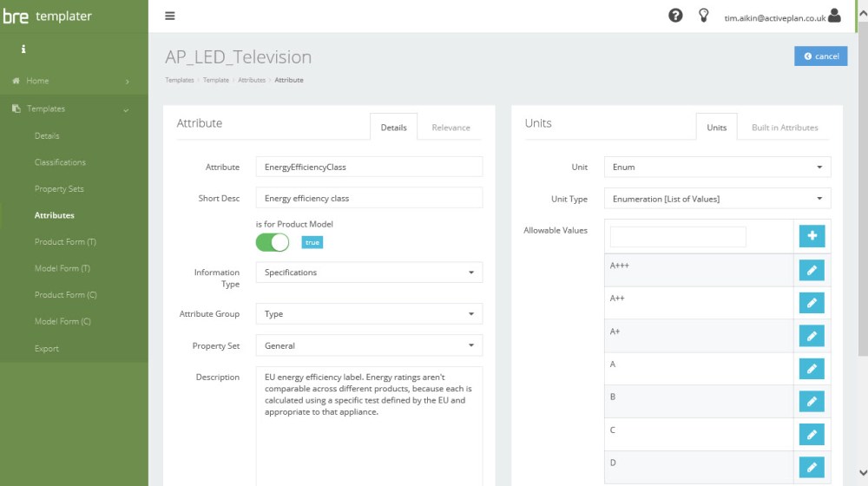Click the blue cancel button
The image size is (868, 486).
coord(820,56)
